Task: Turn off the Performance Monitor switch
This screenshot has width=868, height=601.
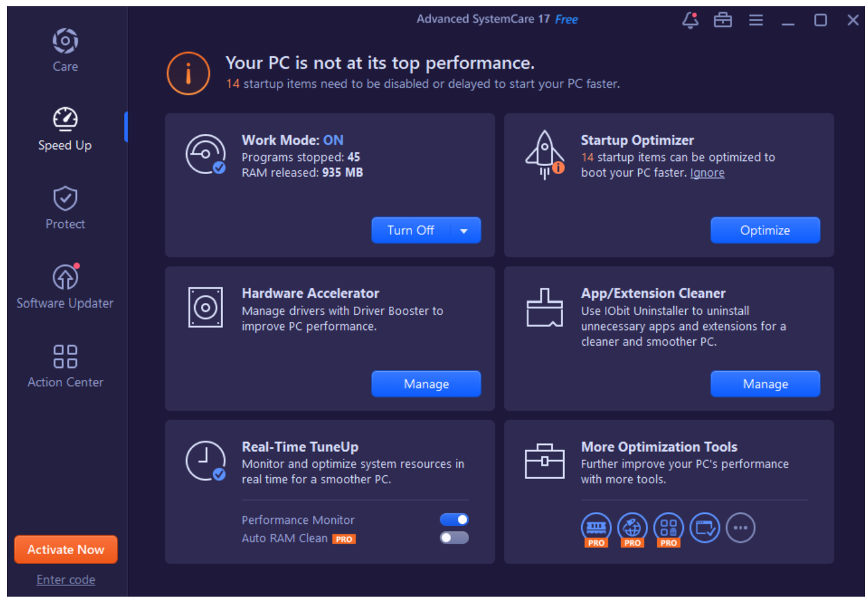Action: pyautogui.click(x=454, y=520)
